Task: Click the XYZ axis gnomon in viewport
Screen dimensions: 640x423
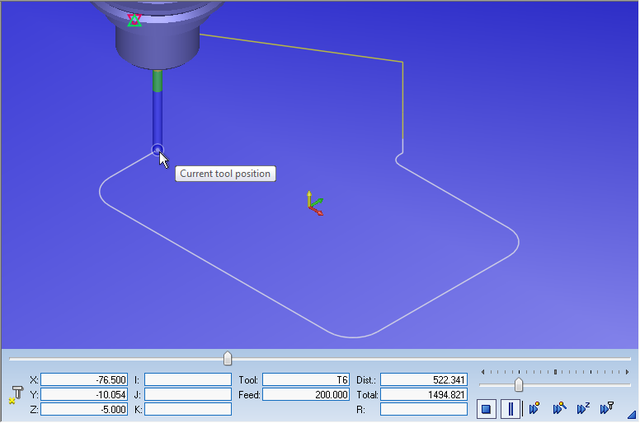Action: (x=314, y=203)
